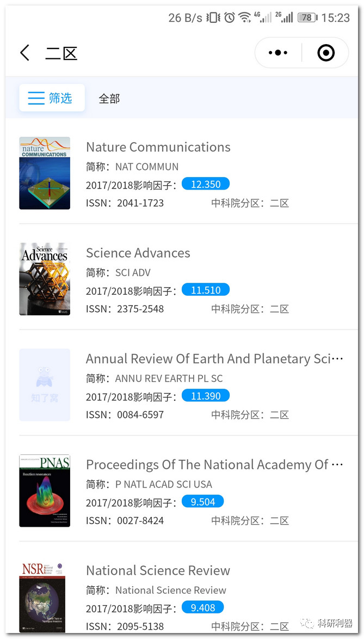Open the Nature Communications cover thumbnail
The image size is (364, 639).
coord(45,173)
